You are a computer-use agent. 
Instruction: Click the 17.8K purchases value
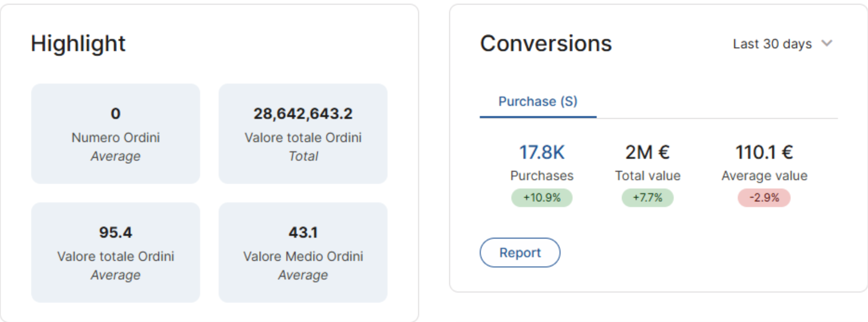pyautogui.click(x=542, y=152)
